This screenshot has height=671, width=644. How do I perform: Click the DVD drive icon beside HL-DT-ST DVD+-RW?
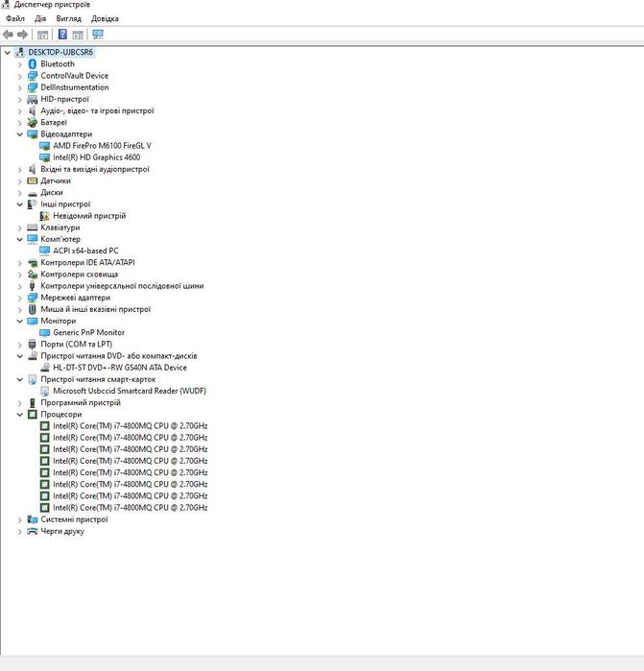coord(44,368)
